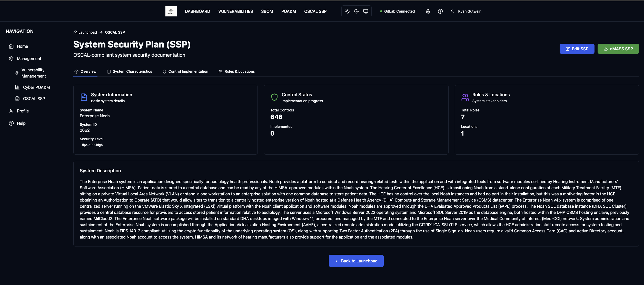Open the SBOM menu item
Screen dimensions: 644x285
267,11
